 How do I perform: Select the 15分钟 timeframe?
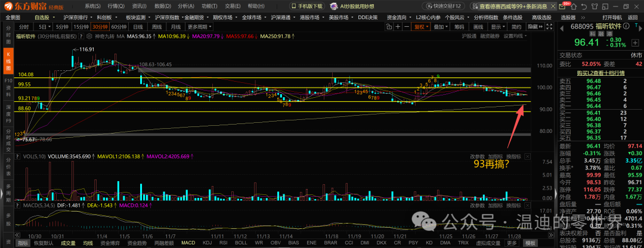coord(80,27)
